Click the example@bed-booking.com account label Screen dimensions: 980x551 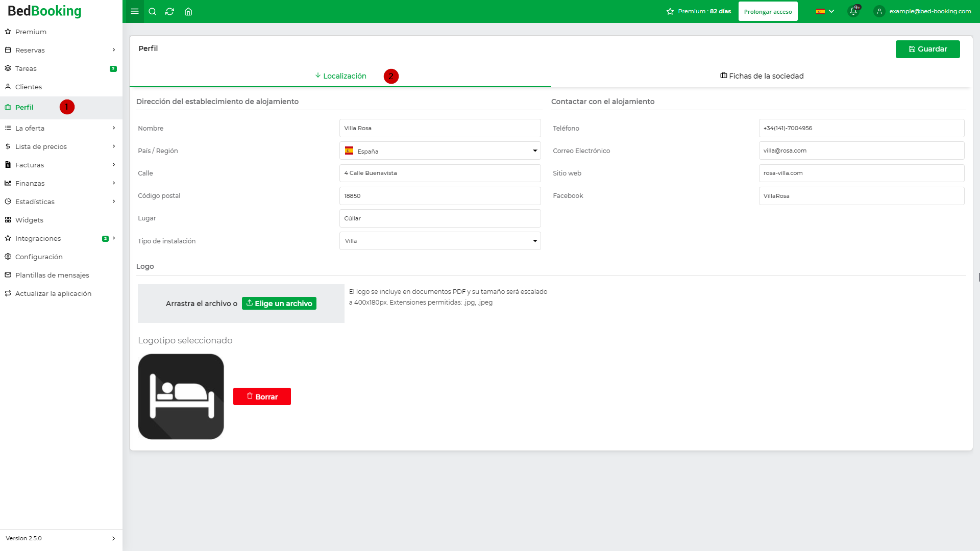[x=930, y=11]
